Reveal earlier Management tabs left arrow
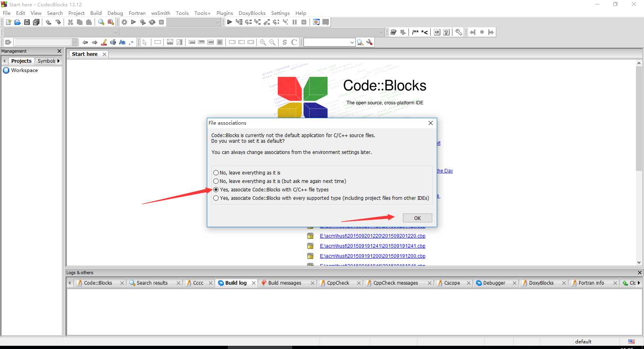The height and width of the screenshot is (349, 644). click(4, 61)
